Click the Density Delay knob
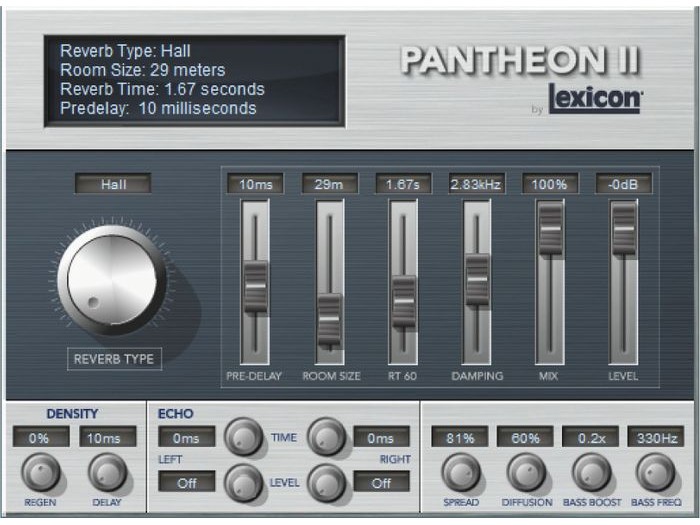 (x=107, y=472)
